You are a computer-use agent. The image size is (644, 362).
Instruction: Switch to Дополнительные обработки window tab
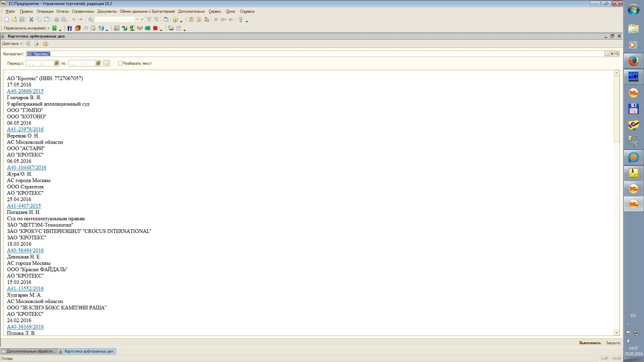click(x=29, y=351)
